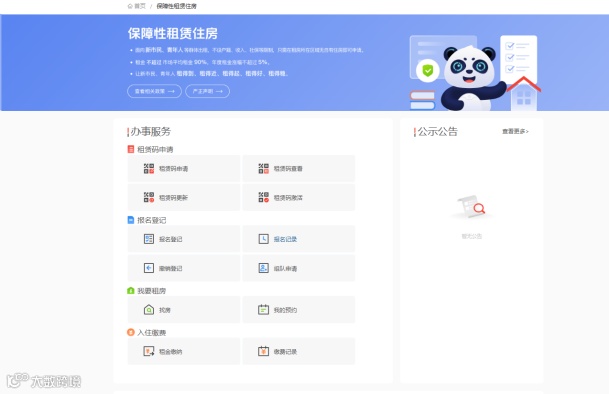Screen dimensions: 609x394
Task: Open the 租赁码查看 QR icon card
Action: 299,169
